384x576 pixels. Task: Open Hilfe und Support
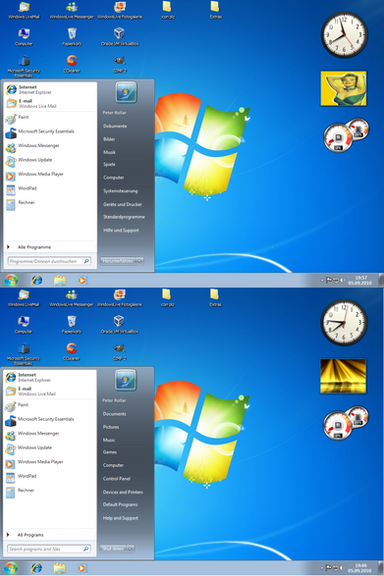click(121, 230)
